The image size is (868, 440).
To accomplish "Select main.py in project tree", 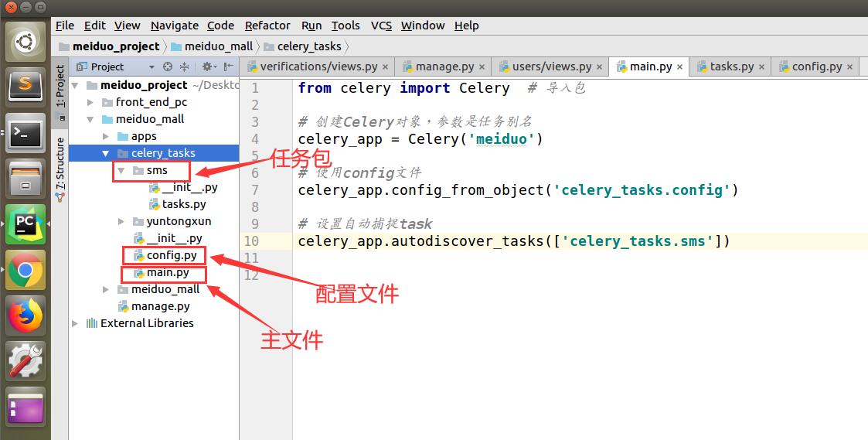I will (x=162, y=273).
